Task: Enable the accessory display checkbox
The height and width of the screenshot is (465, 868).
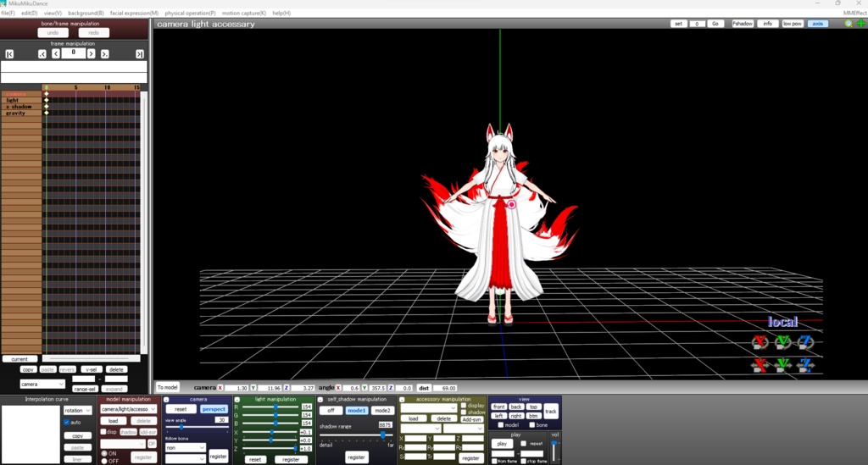Action: click(464, 405)
